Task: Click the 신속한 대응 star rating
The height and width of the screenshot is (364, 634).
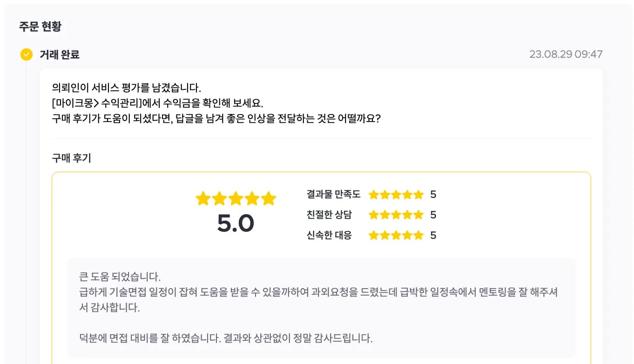Action: [396, 236]
